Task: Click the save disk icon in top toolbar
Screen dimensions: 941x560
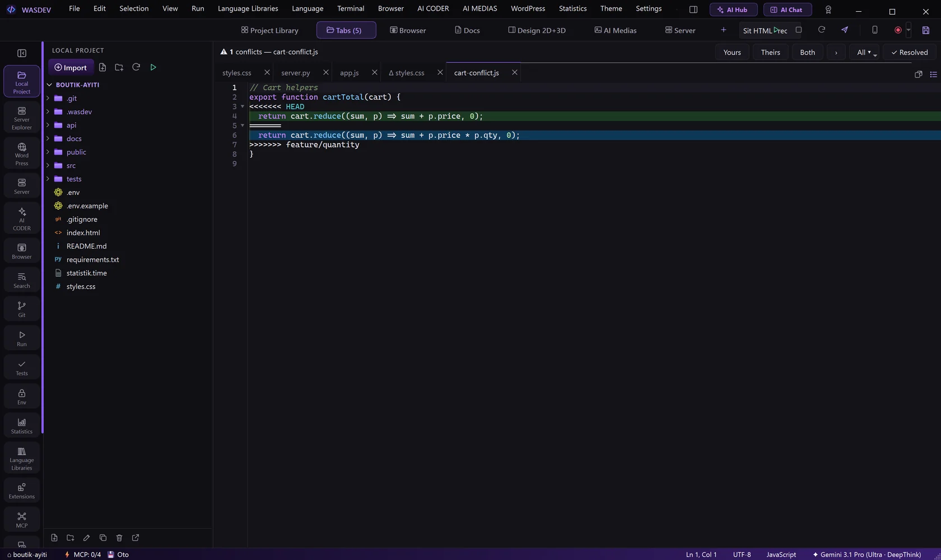Action: tap(926, 30)
